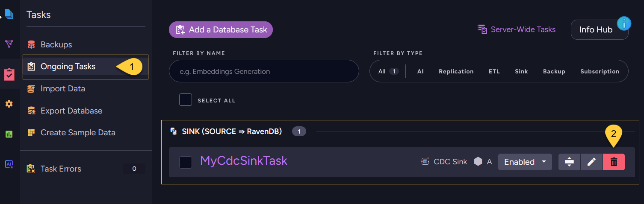Screen dimensions: 644x204
Task: Check the MyCdcSinkTask checkbox
Action: click(186, 162)
